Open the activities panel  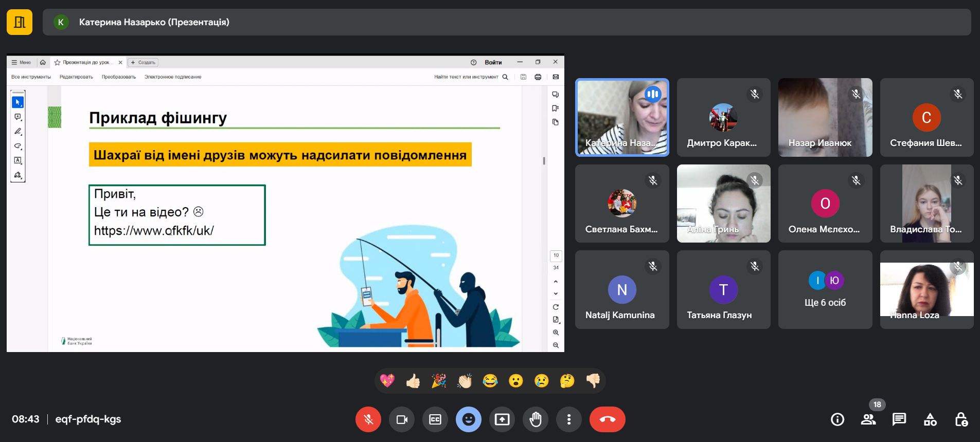pyautogui.click(x=930, y=419)
